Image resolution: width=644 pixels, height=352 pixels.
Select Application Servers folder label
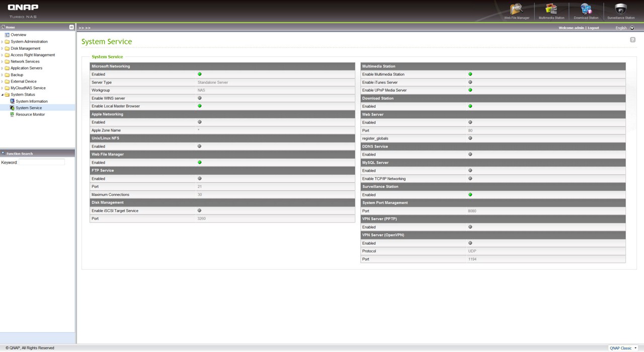coord(27,68)
